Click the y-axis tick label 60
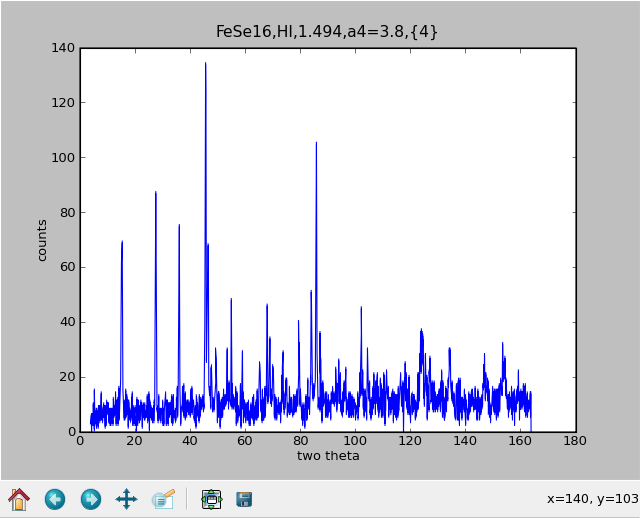The width and height of the screenshot is (640, 518). (66, 267)
